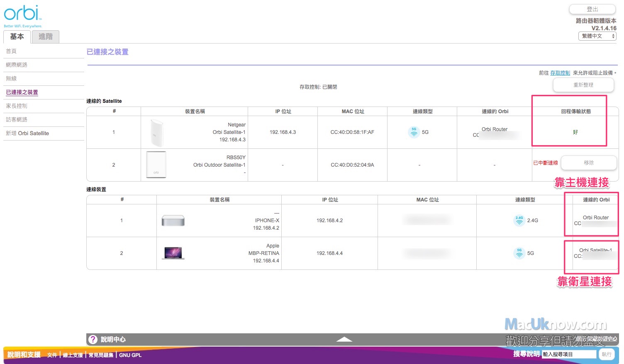Viewport: 624px width, 364px height.
Task: Open 家長控制 in the sidebar
Action: coord(17,106)
